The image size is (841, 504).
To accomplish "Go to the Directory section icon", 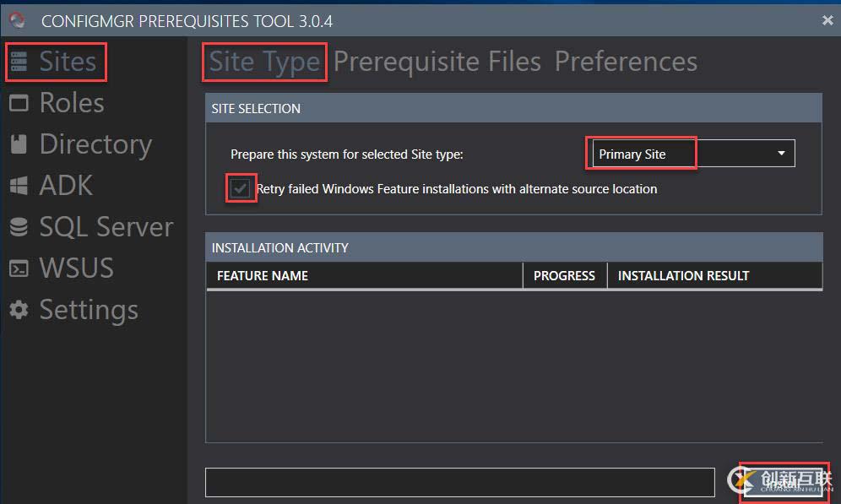I will coord(19,144).
